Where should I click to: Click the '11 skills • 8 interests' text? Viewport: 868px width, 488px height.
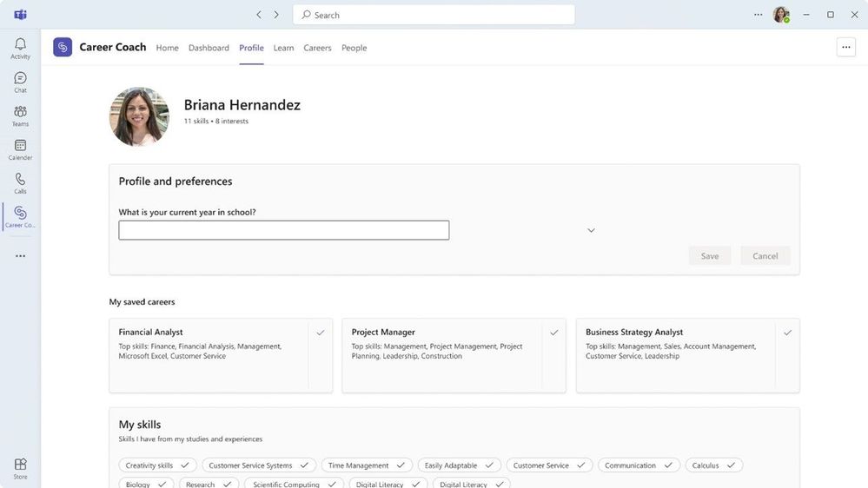pyautogui.click(x=215, y=122)
